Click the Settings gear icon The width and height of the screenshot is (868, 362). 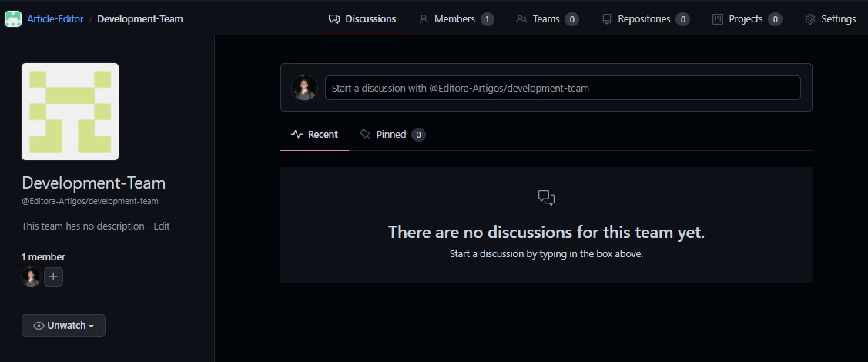pos(810,19)
